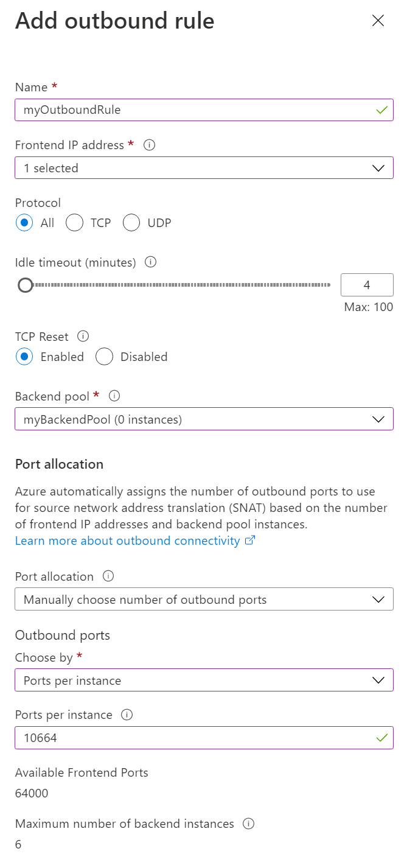Open the Frontend IP address dropdown
This screenshot has height=868, width=407.
point(204,168)
